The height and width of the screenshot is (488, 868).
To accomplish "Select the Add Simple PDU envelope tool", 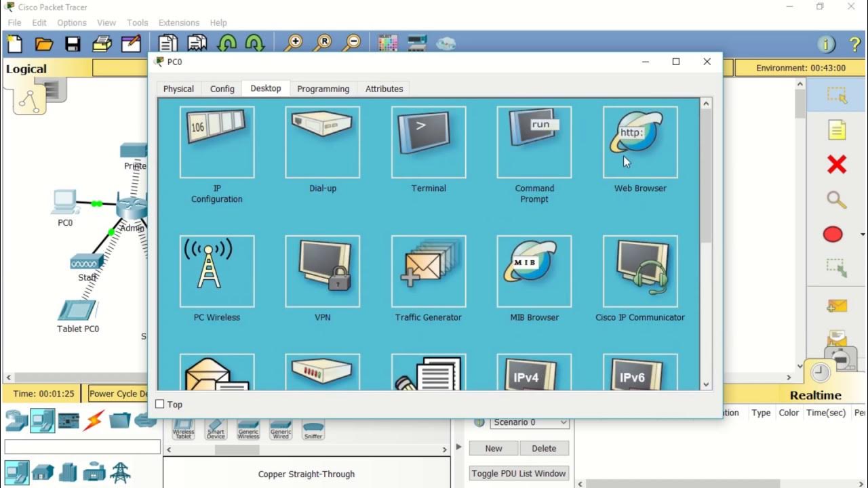I will [837, 306].
